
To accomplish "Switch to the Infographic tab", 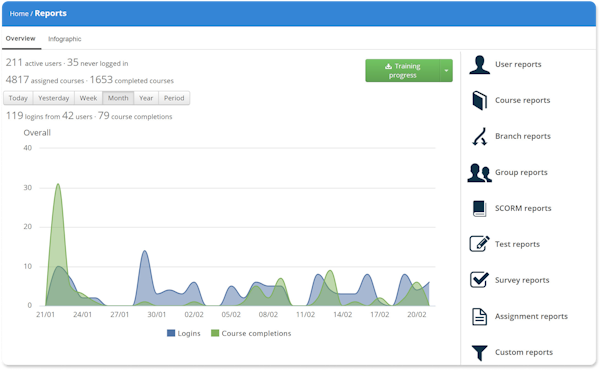I will (x=64, y=39).
